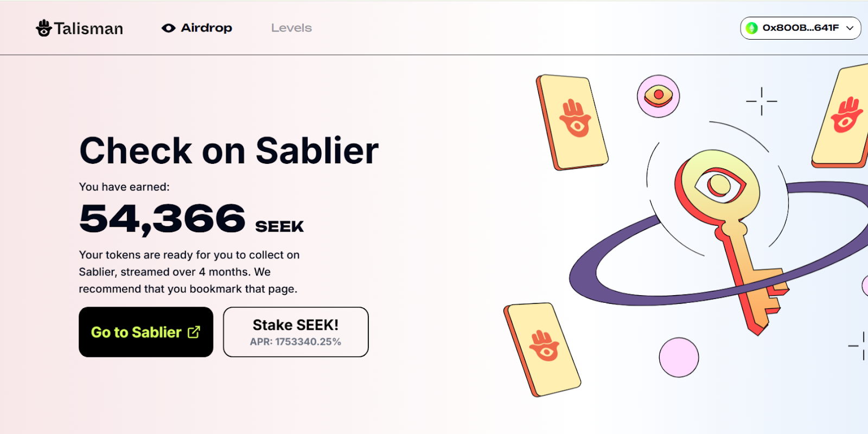This screenshot has width=868, height=434.
Task: Click the external link icon on Go to Sablier
Action: [x=194, y=332]
